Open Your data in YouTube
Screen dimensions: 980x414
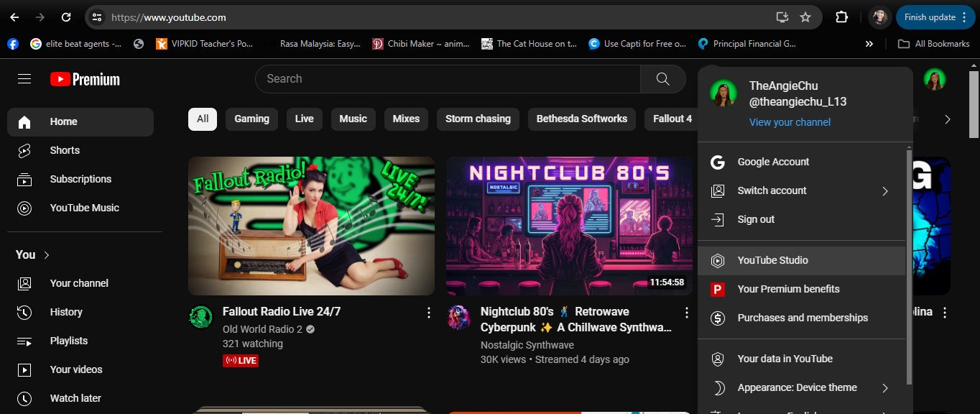[801, 359]
